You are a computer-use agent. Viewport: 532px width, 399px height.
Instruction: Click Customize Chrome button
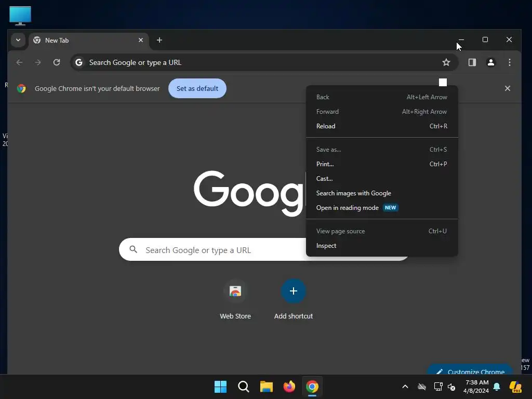(470, 370)
